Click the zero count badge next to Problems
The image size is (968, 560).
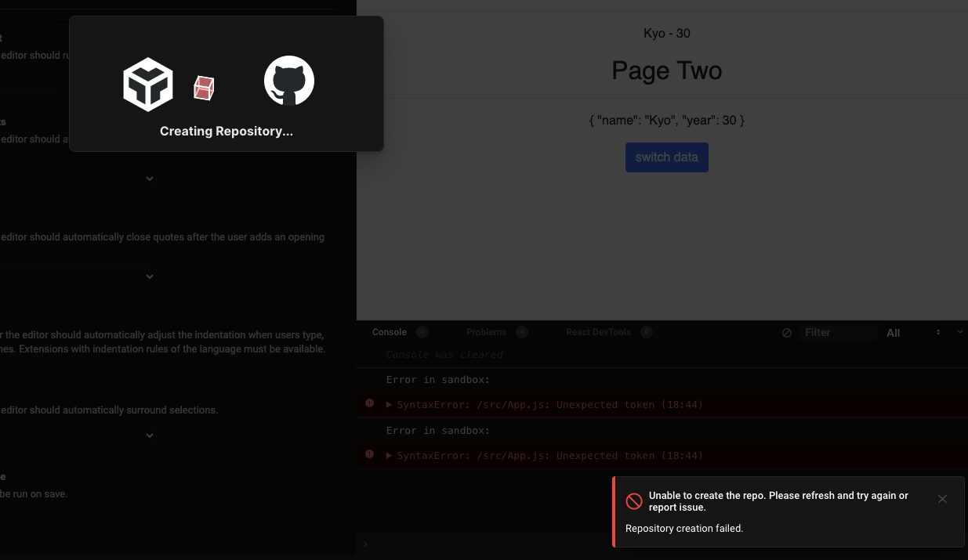[x=522, y=331]
